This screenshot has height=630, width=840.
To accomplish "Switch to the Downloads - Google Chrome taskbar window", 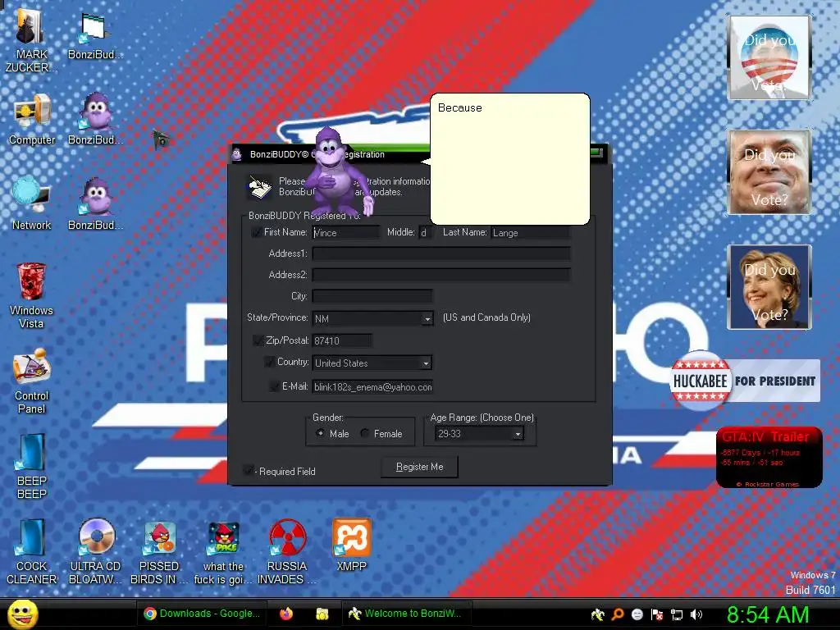I will pos(202,614).
